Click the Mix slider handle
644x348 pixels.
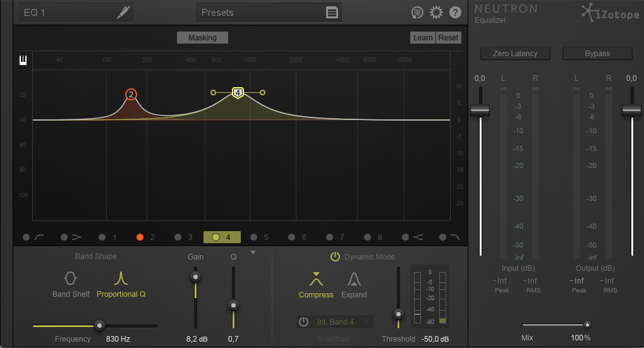pyautogui.click(x=587, y=325)
